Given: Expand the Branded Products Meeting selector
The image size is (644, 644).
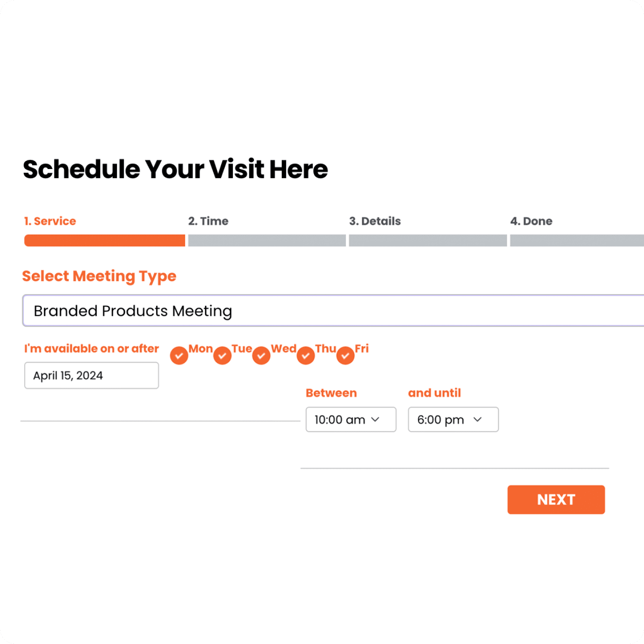Looking at the screenshot, I should coord(331,311).
